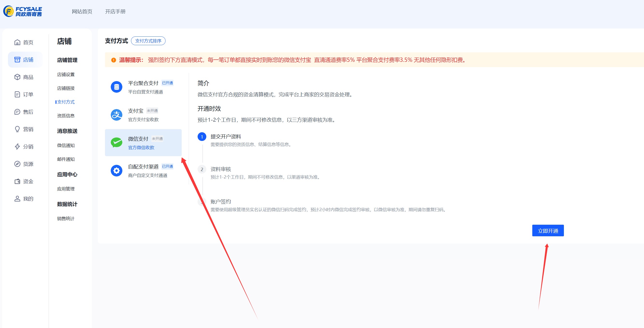The width and height of the screenshot is (644, 328).
Task: Click the shop store icon in sidebar
Action: 17,60
